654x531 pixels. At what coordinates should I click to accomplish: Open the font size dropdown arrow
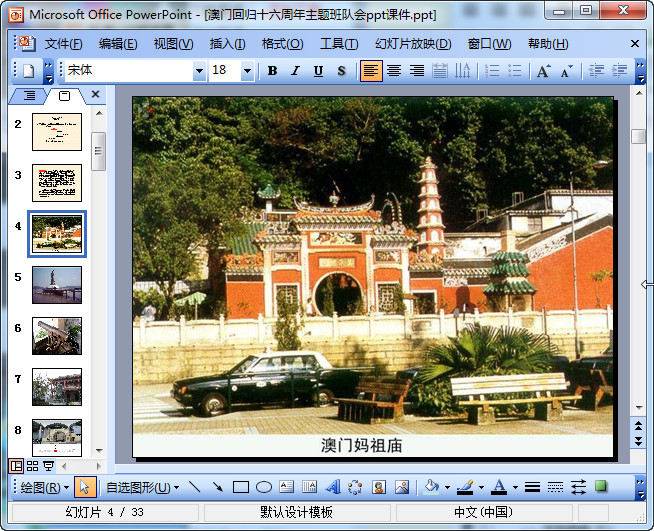tap(247, 71)
